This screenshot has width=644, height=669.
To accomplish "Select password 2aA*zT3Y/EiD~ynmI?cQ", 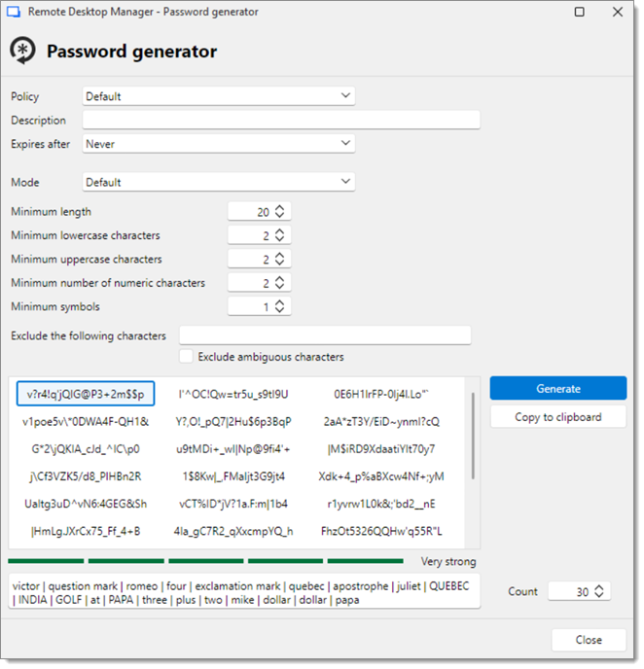I will (x=383, y=424).
